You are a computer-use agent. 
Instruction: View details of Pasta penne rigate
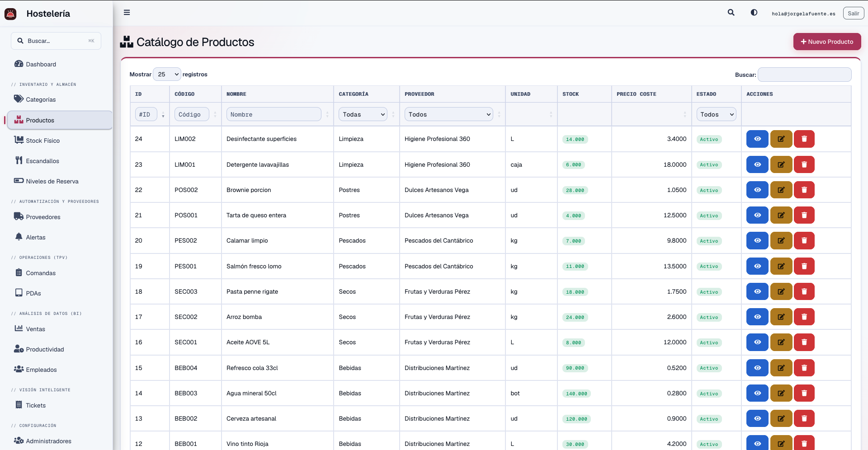click(x=757, y=291)
